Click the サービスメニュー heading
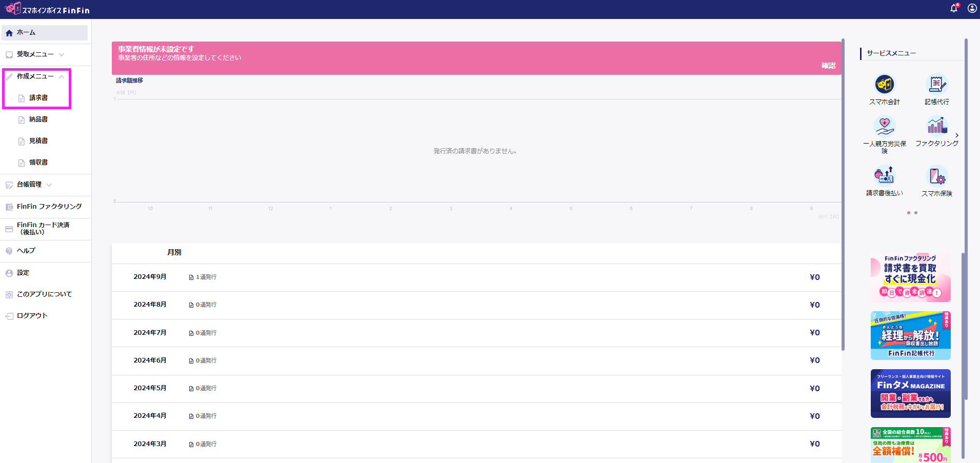The height and width of the screenshot is (463, 980). pos(891,53)
